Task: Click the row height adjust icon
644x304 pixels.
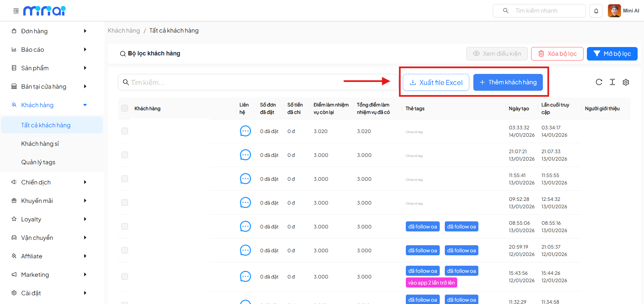Action: pos(612,82)
